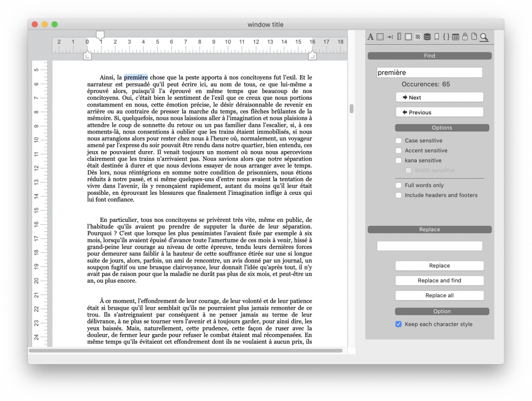Click the Replace all button
Viewport: 532px width, 401px height.
coord(440,296)
